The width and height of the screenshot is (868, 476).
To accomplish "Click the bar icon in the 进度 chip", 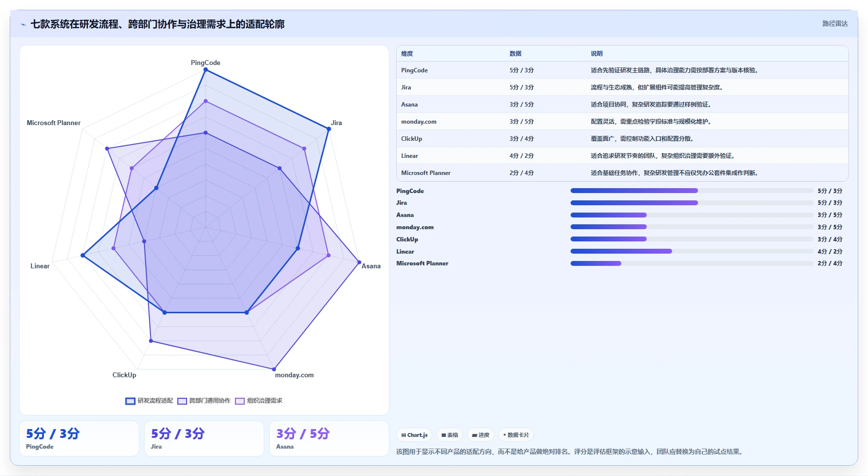I will [474, 435].
